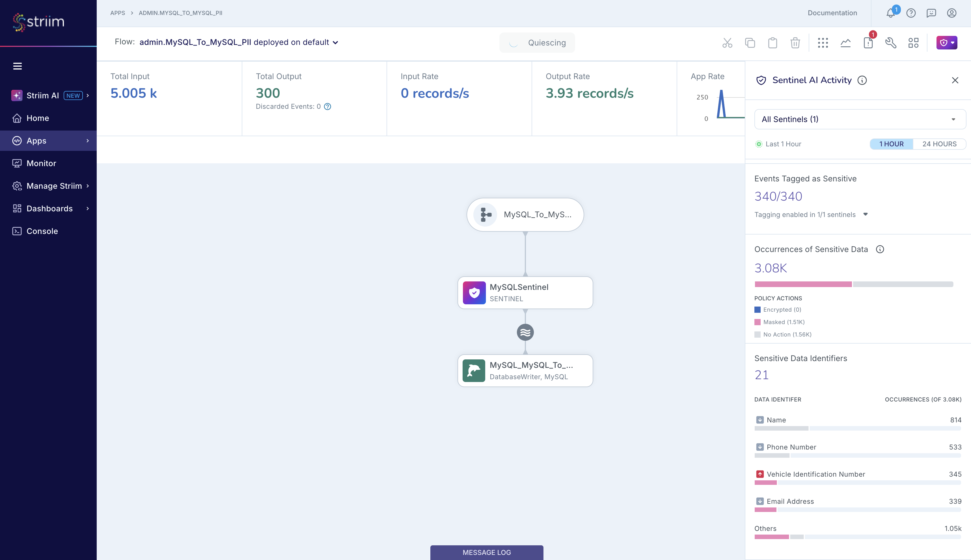Switch to the 24 HOURS view
The height and width of the screenshot is (560, 971).
939,144
